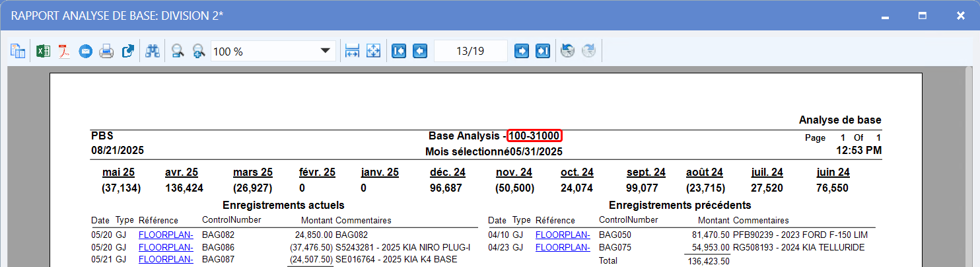The image size is (980, 267).
Task: Fit the whole page in view
Action: [x=373, y=51]
